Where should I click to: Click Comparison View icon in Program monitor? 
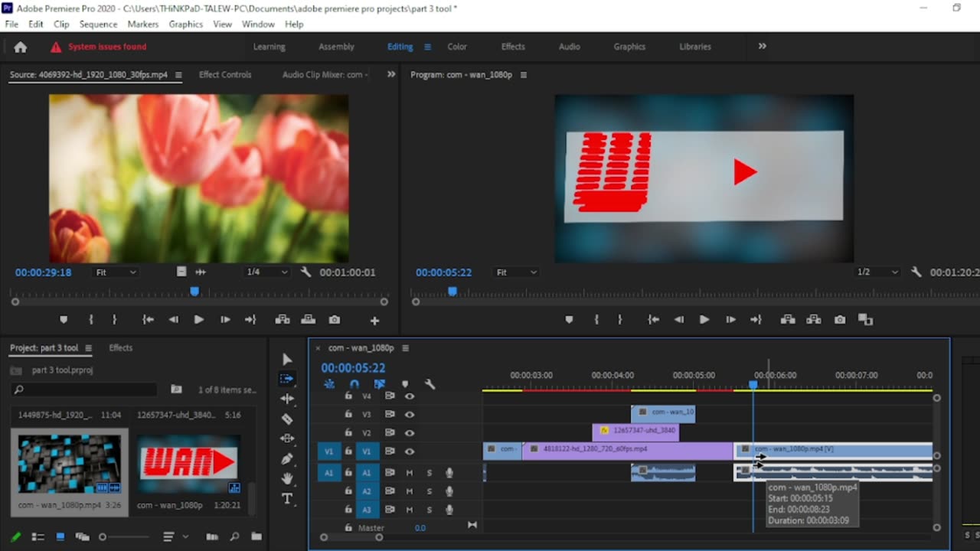point(865,320)
